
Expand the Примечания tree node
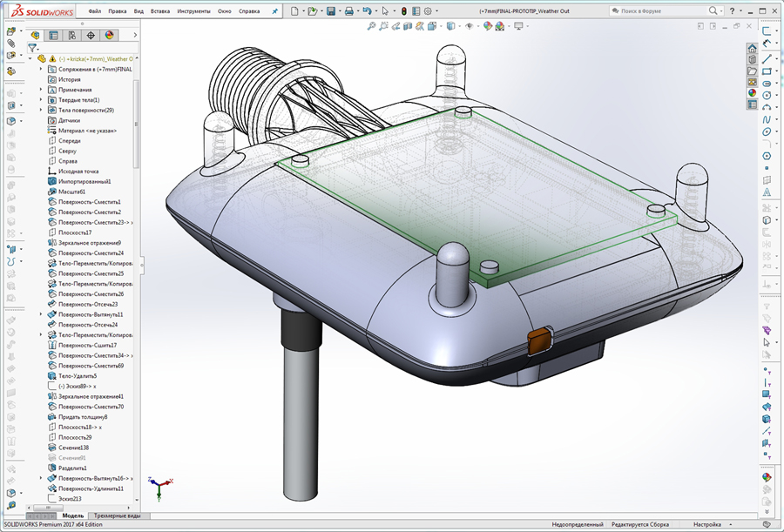(41, 90)
